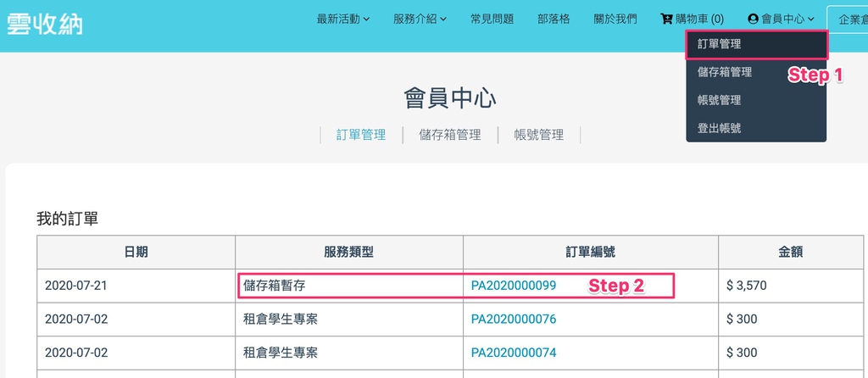Click 登出帳號 to log out
868x378 pixels.
pyautogui.click(x=719, y=128)
